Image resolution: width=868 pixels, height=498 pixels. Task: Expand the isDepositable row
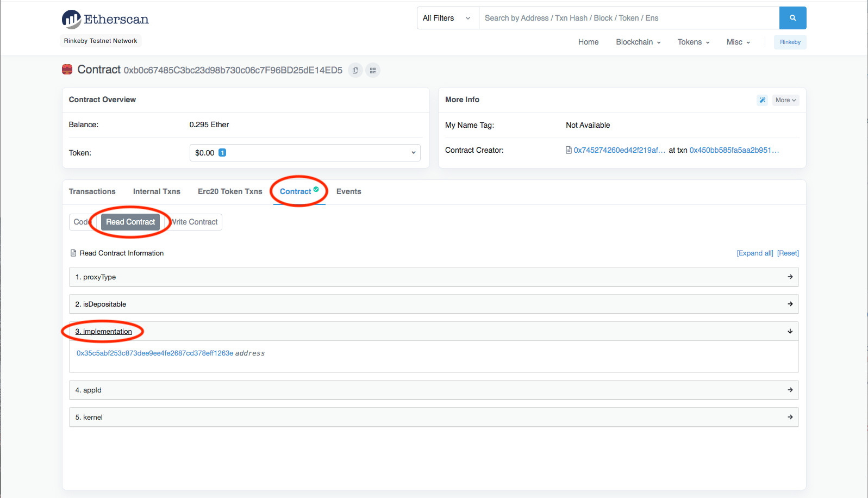tap(434, 304)
